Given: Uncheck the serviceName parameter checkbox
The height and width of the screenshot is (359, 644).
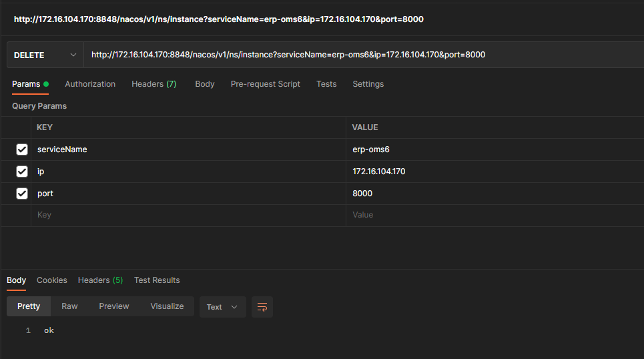Looking at the screenshot, I should (x=22, y=149).
